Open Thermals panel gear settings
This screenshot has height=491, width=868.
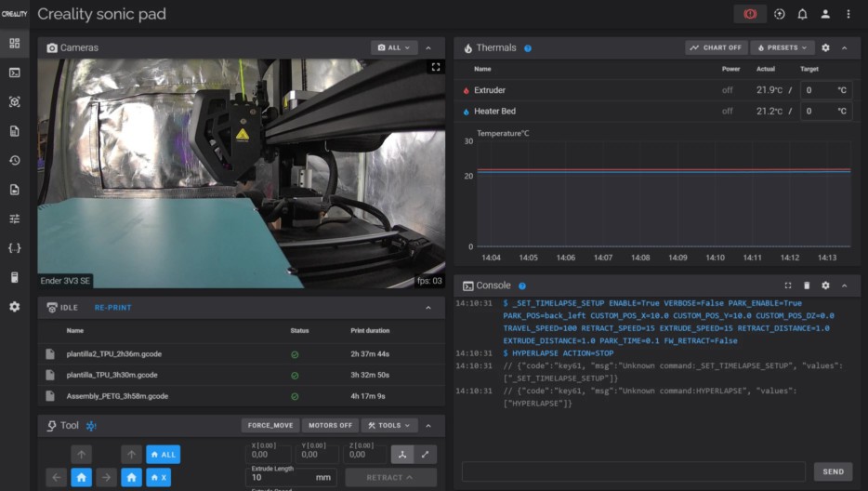tap(825, 47)
